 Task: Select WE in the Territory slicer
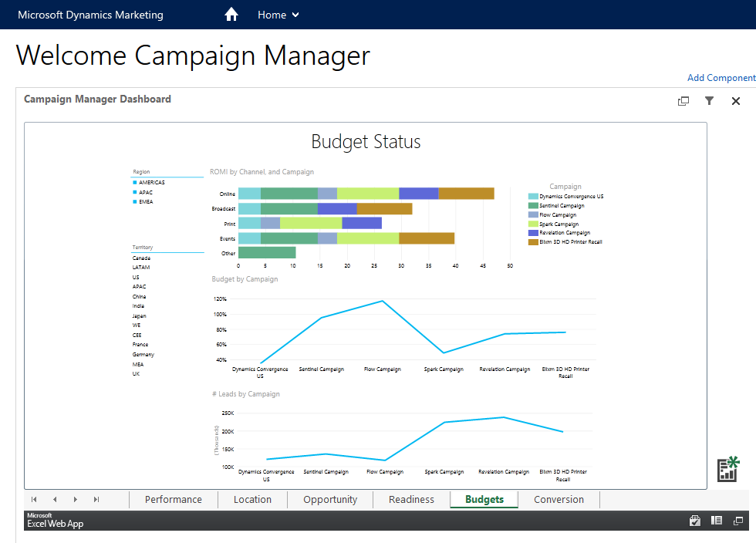(137, 325)
